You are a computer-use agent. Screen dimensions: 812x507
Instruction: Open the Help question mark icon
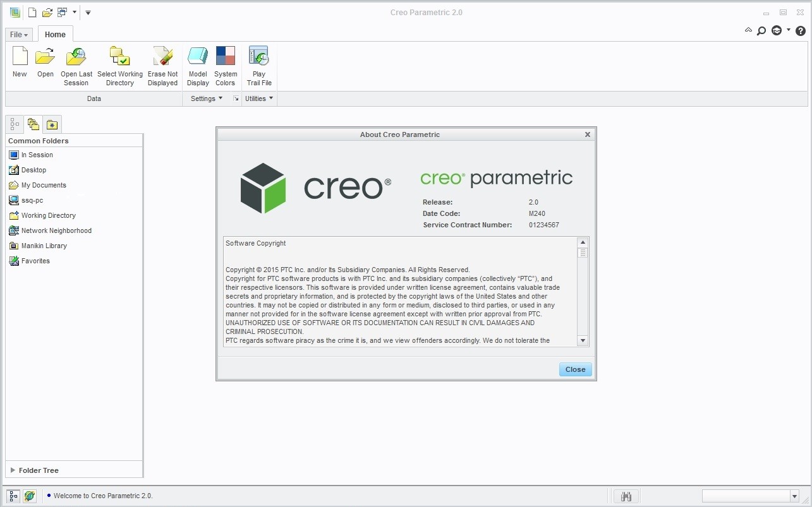[x=801, y=30]
